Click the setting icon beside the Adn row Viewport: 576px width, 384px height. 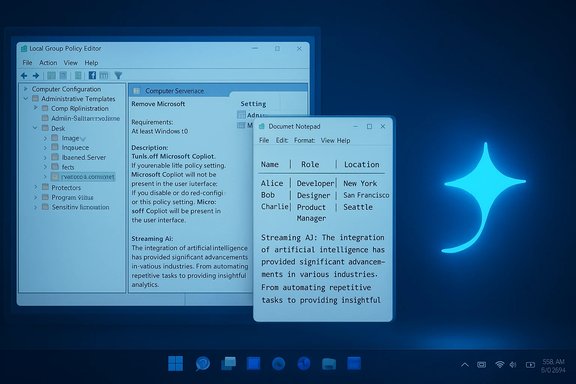coord(241,115)
